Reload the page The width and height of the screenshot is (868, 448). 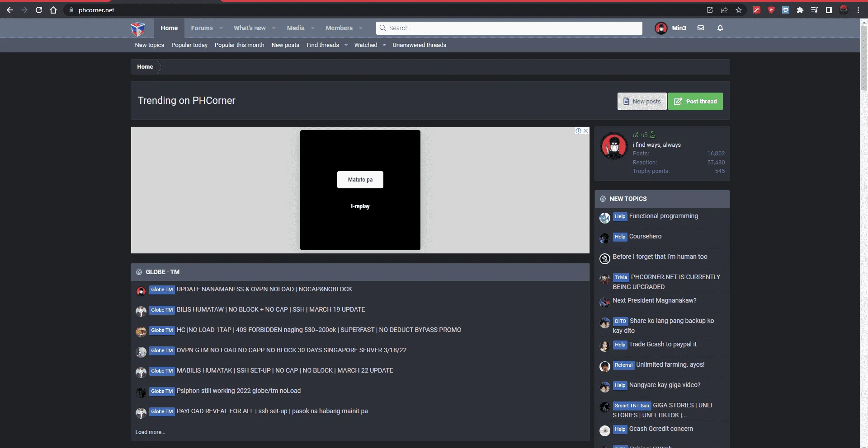click(39, 10)
